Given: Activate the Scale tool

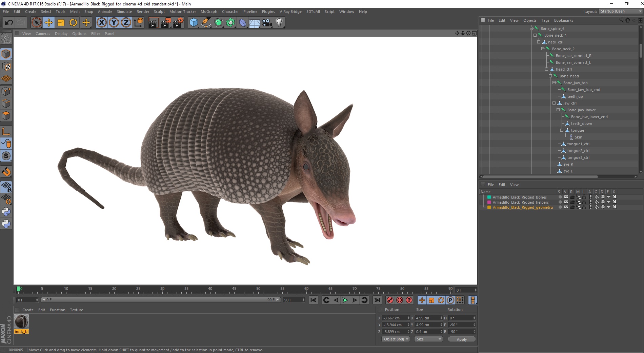Looking at the screenshot, I should tap(61, 23).
